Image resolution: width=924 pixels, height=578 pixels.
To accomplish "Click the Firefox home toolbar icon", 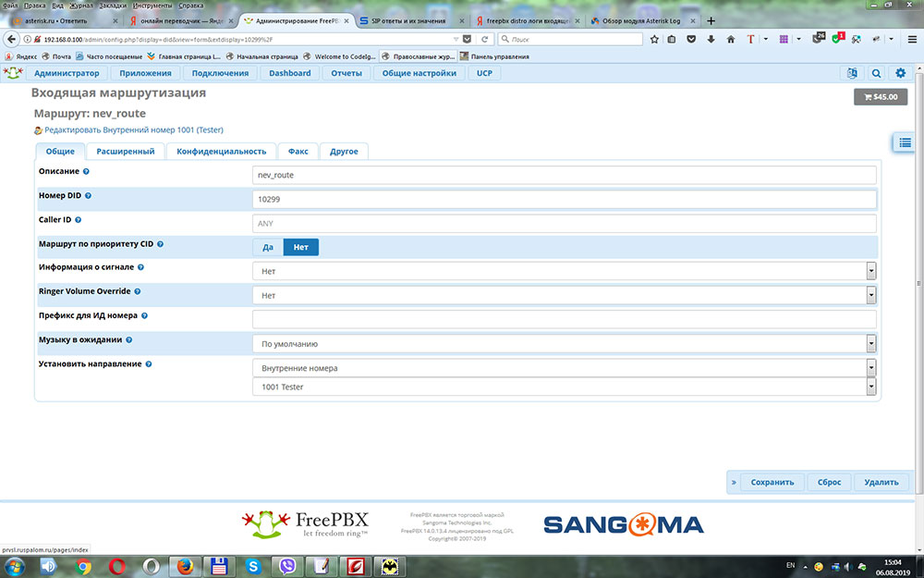I will 730,39.
